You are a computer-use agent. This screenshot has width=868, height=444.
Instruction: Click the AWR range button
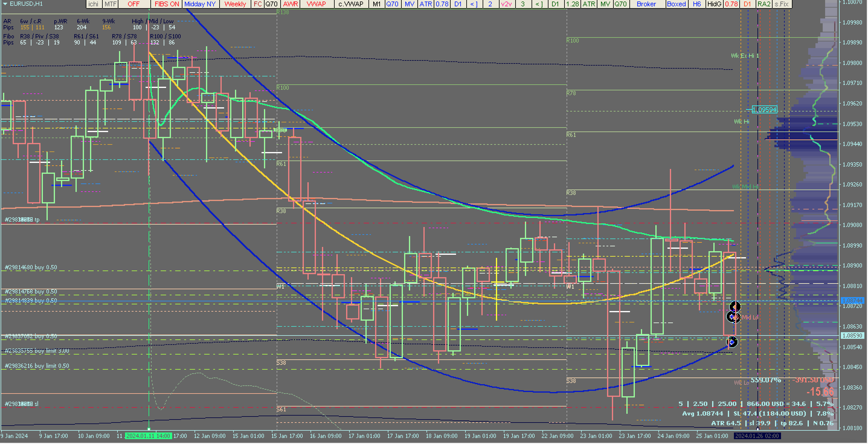click(290, 4)
